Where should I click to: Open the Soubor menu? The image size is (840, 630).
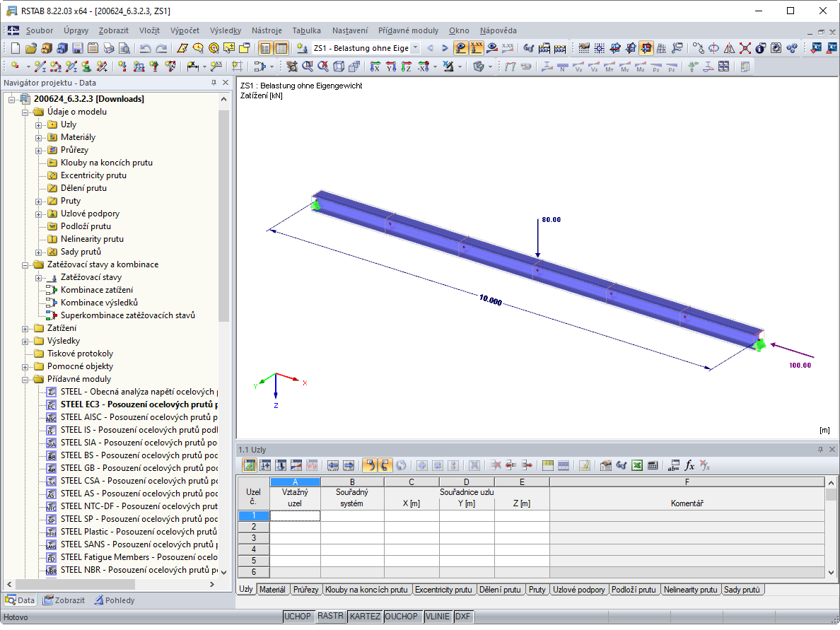pos(40,30)
